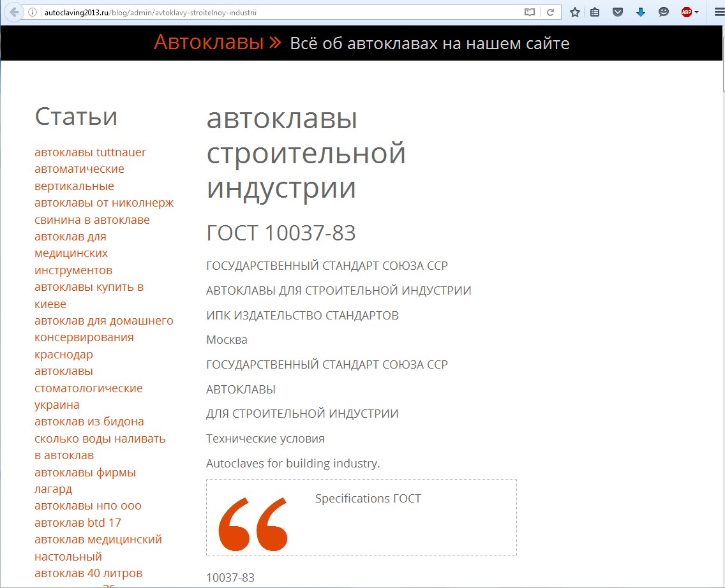725x588 pixels.
Task: Open article автоклав btd 17
Action: coord(78,522)
